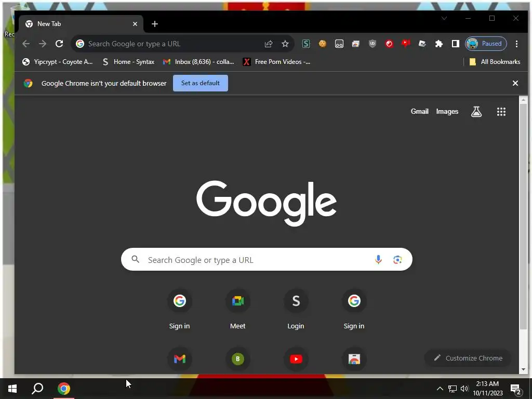Open the Home - Syntax bookmark
The image size is (532, 399).
pyautogui.click(x=129, y=62)
